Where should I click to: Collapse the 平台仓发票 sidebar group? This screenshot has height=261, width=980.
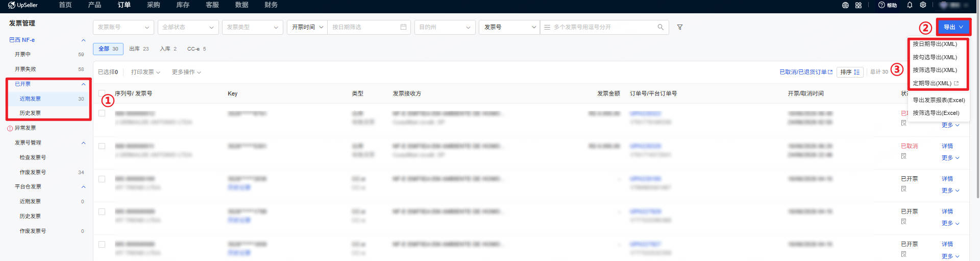(x=83, y=187)
